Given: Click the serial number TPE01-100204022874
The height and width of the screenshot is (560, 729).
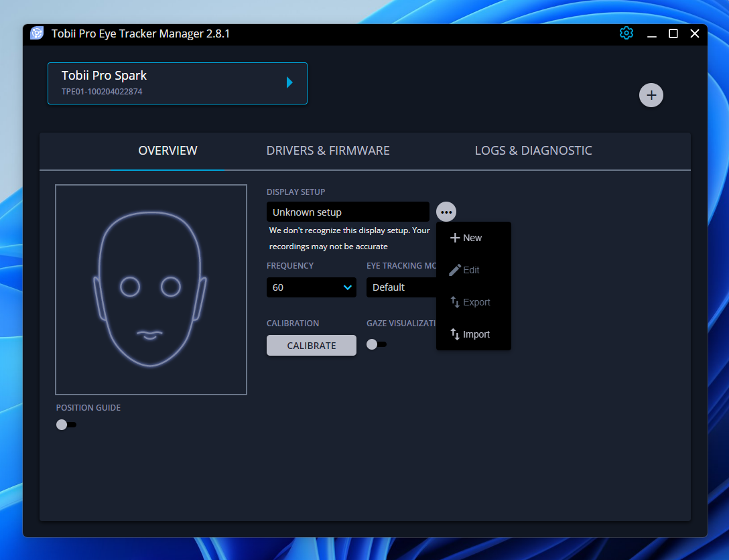Looking at the screenshot, I should tap(102, 92).
